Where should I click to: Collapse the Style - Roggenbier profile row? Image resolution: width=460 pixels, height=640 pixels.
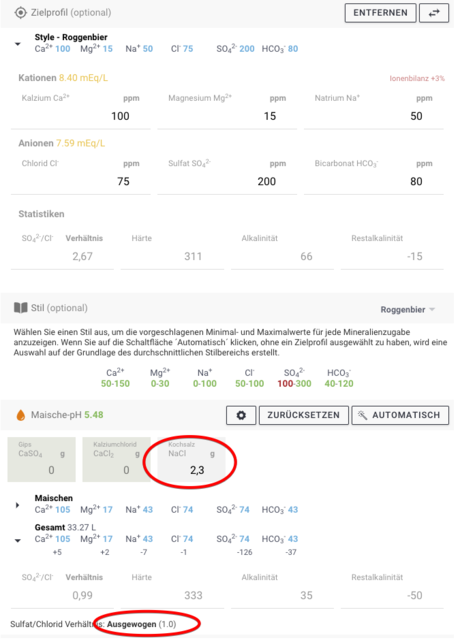tap(18, 44)
